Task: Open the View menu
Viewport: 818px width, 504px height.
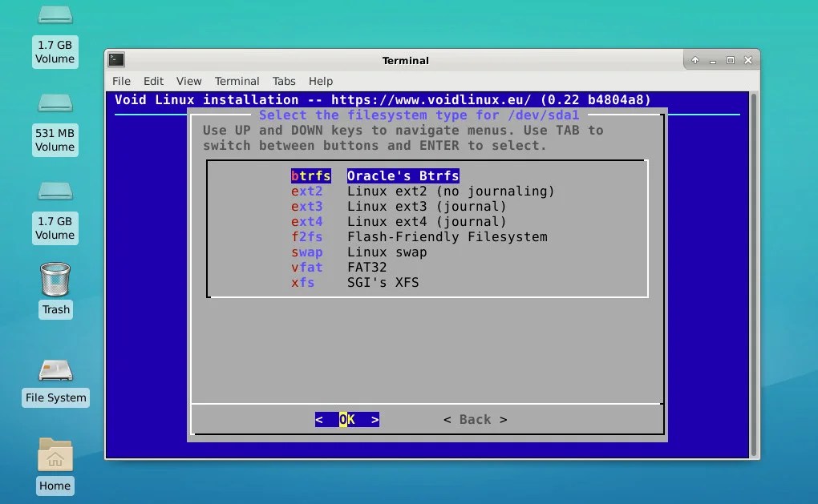Action: [188, 81]
